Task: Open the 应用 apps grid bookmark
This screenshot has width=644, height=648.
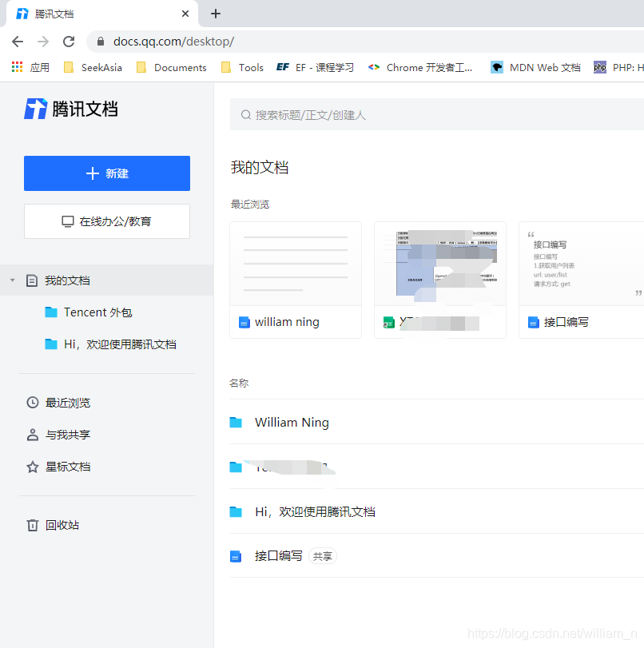Action: pyautogui.click(x=30, y=67)
